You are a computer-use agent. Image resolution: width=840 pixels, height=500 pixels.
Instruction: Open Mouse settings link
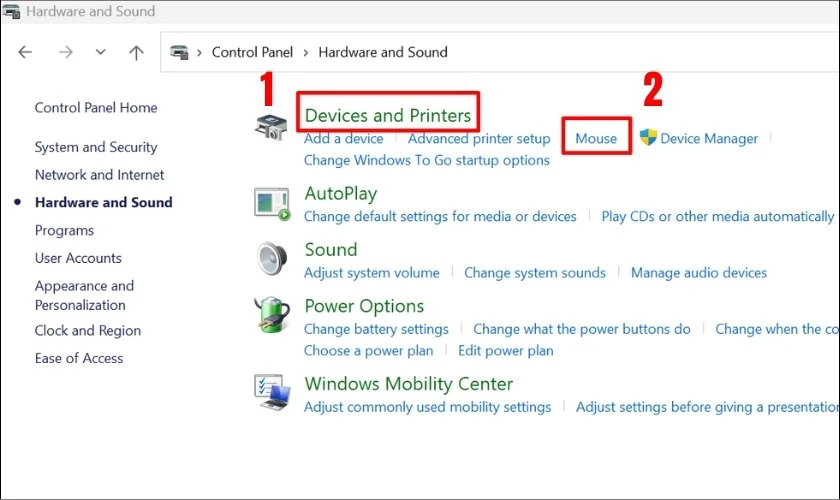[x=596, y=138]
